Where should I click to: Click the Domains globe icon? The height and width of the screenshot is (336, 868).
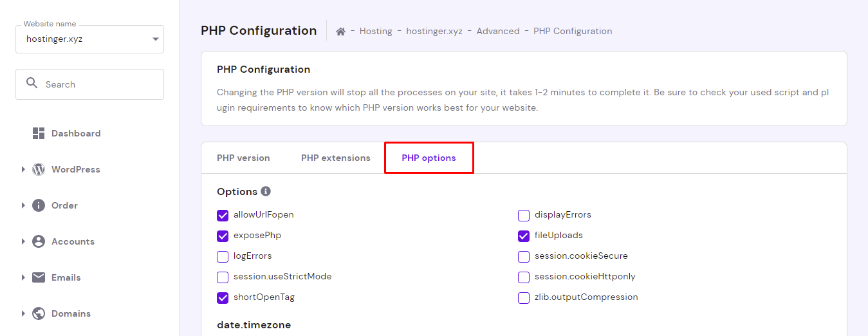[x=39, y=313]
